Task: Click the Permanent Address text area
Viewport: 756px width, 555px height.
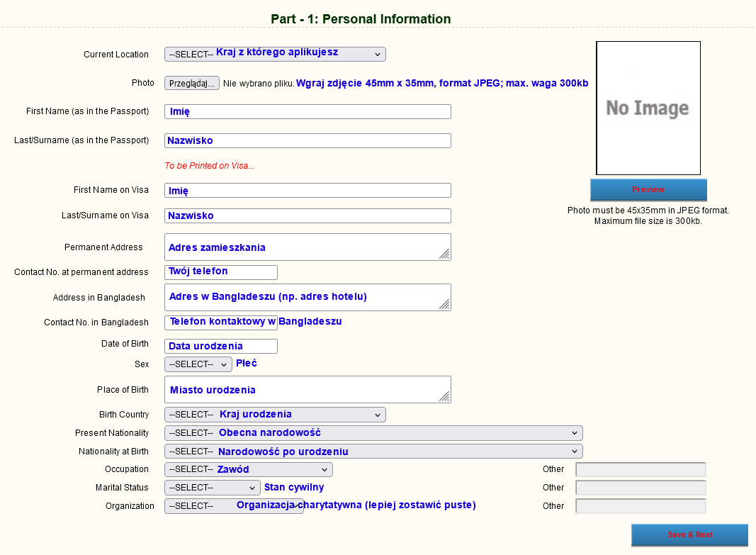Action: coord(308,247)
